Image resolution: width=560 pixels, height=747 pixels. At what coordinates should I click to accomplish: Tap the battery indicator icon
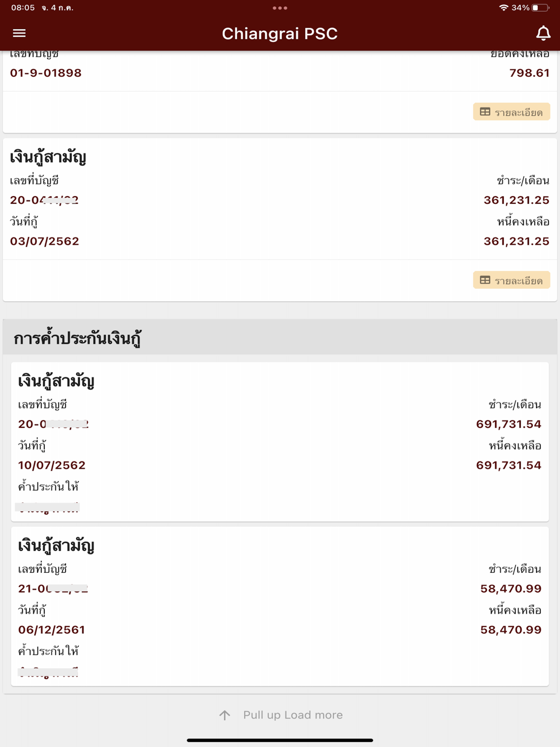540,8
